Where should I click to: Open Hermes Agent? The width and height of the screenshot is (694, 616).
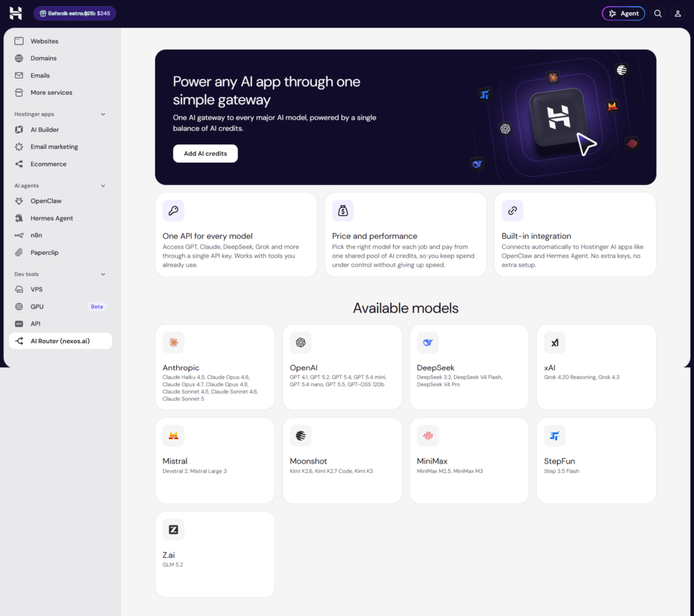(60, 218)
